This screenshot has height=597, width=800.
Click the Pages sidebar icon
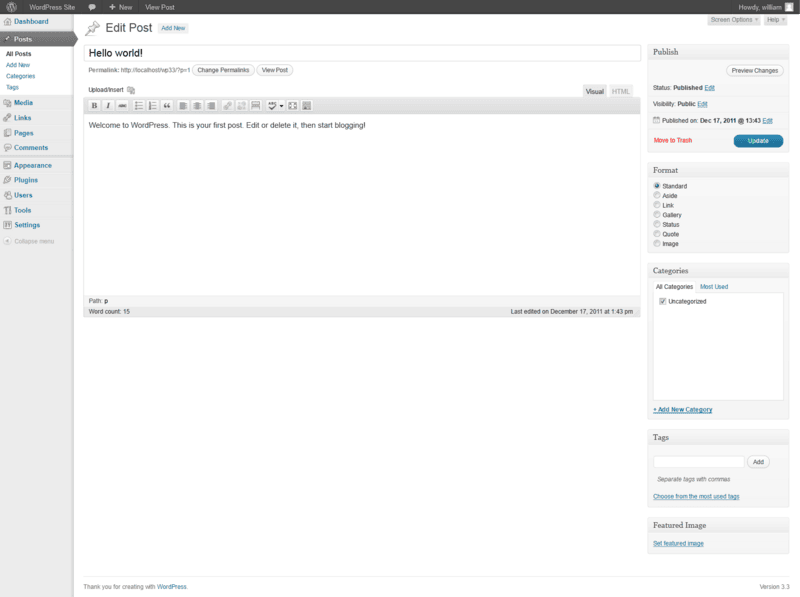(7, 133)
